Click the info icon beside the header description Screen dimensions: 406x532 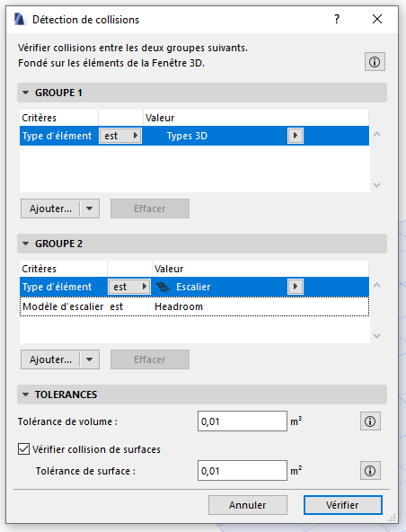pyautogui.click(x=375, y=62)
